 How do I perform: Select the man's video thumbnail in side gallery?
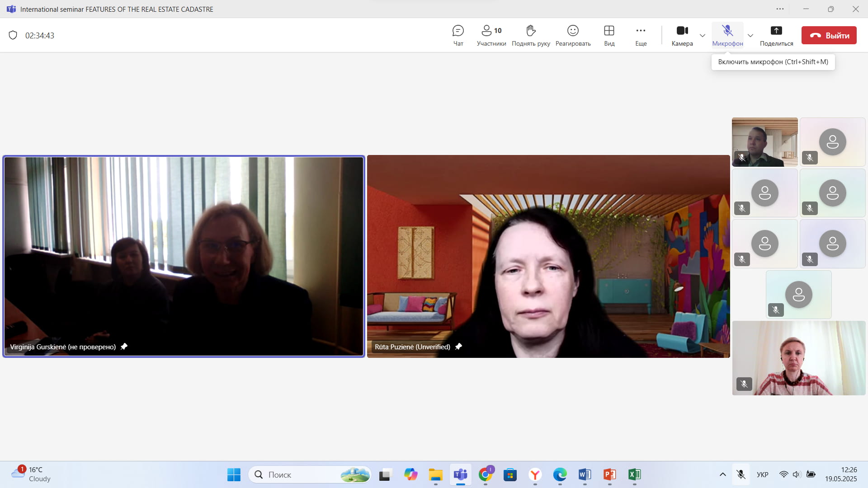pos(764,142)
